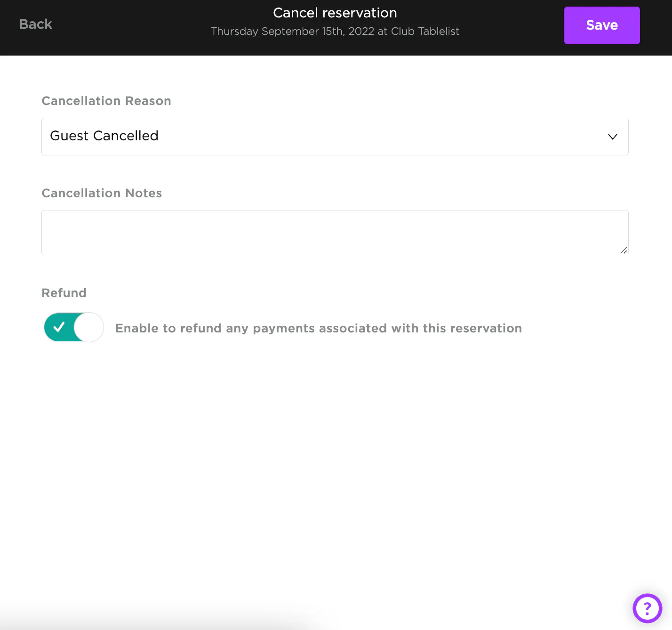
Task: Go back using the Back button
Action: 35,24
